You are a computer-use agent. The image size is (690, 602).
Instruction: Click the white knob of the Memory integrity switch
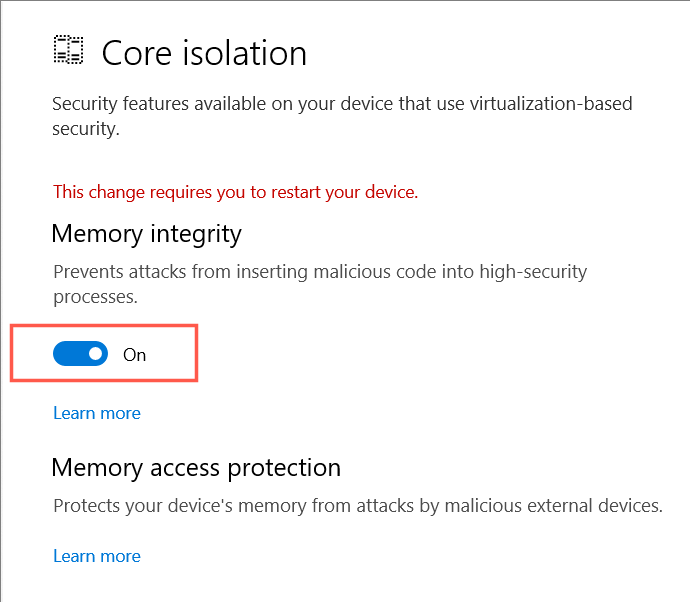pyautogui.click(x=95, y=353)
